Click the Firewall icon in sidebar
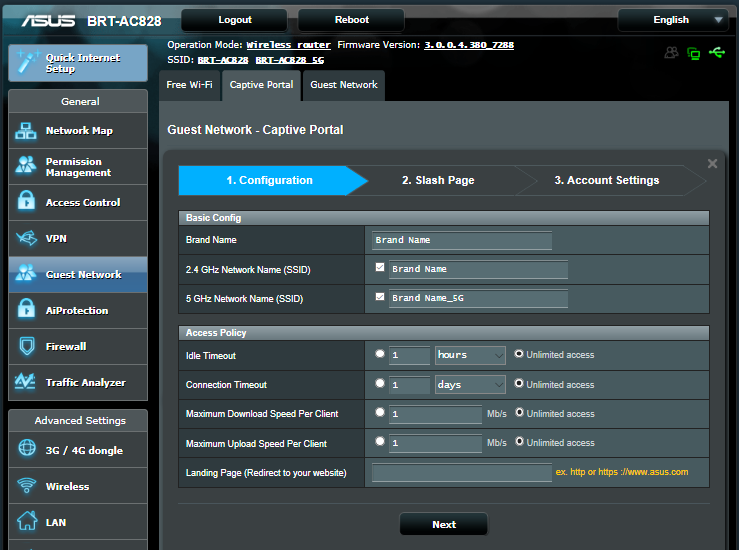The height and width of the screenshot is (550, 739). tap(27, 346)
